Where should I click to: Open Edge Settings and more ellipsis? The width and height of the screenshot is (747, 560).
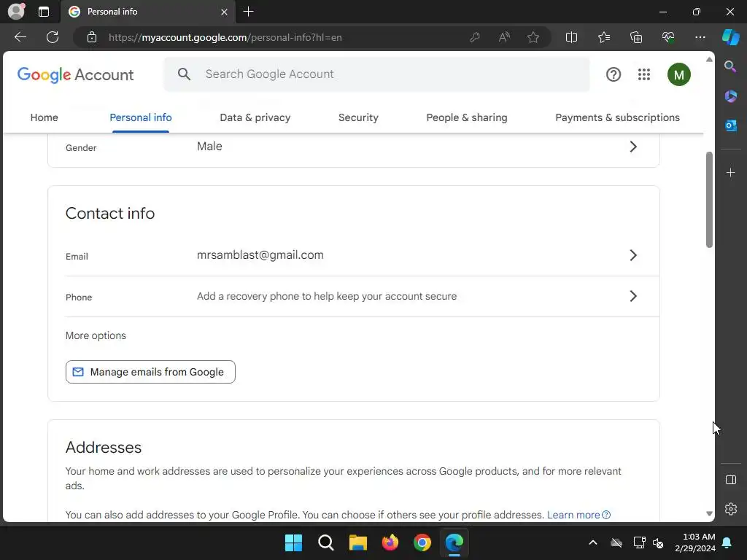point(700,37)
